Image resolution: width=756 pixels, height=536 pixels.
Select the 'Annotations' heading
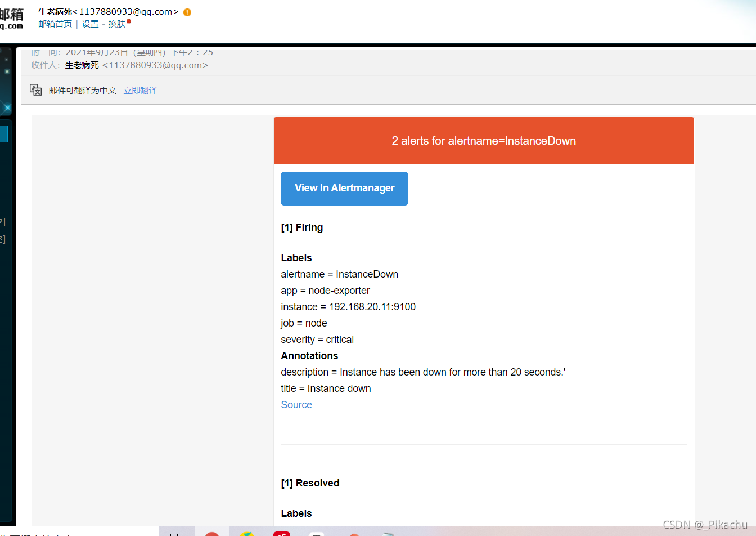pos(309,356)
